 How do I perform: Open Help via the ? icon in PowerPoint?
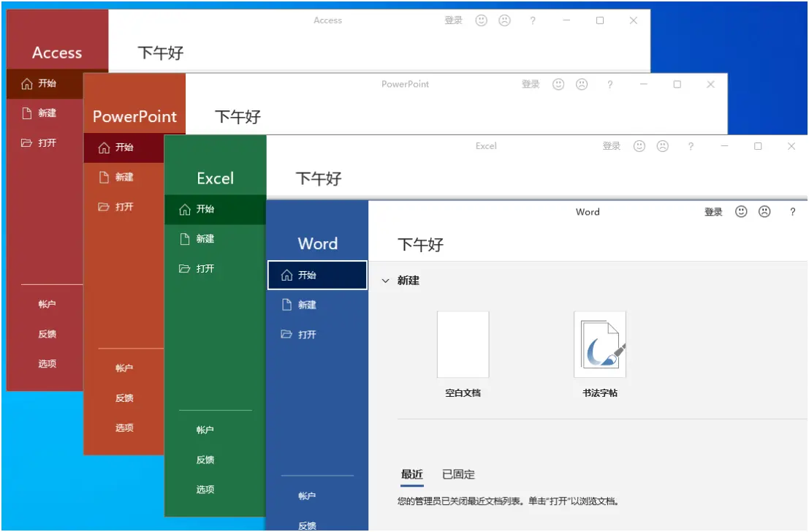[610, 84]
